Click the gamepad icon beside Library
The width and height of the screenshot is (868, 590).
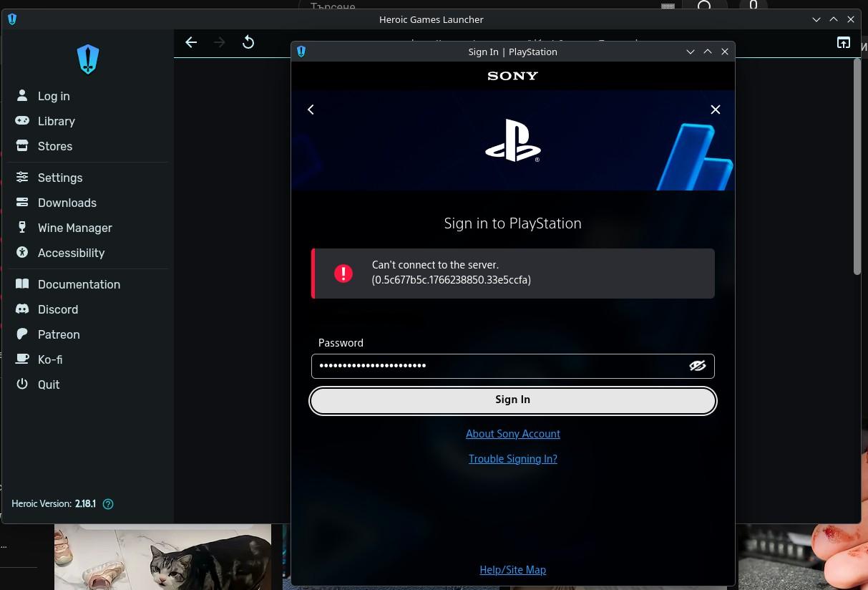click(22, 120)
